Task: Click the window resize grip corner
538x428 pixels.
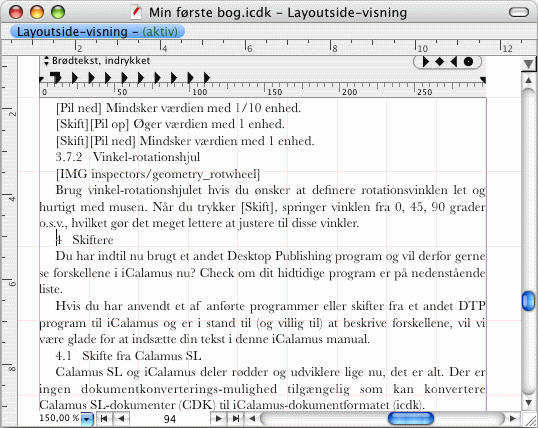Action: coord(529,419)
